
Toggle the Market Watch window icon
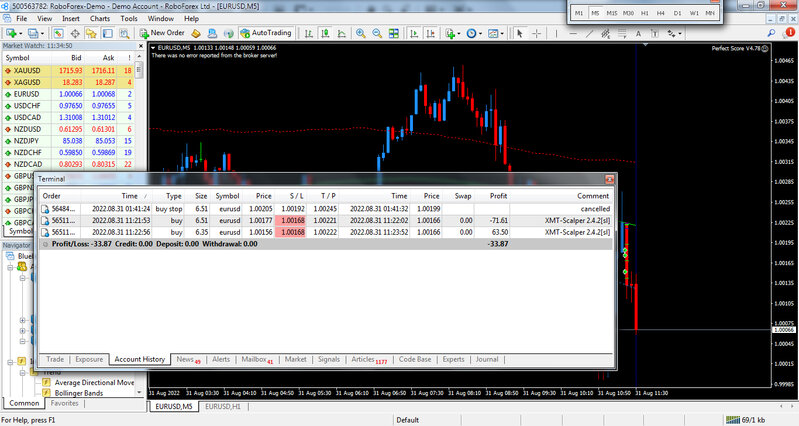coord(59,33)
